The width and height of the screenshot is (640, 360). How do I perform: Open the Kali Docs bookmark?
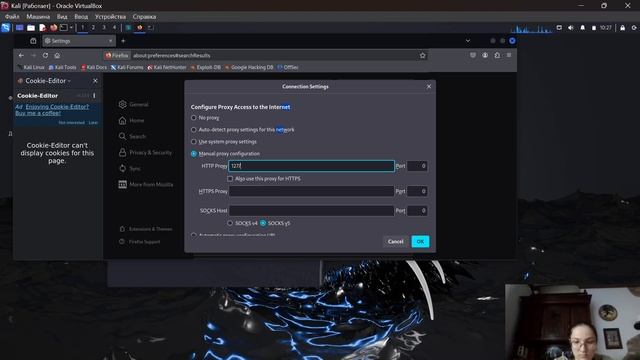(94, 67)
